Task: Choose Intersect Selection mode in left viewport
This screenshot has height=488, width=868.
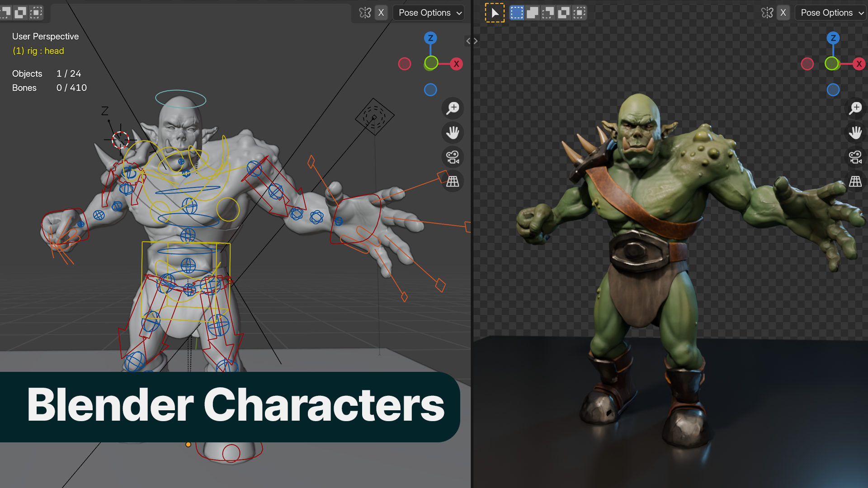Action: pyautogui.click(x=36, y=13)
